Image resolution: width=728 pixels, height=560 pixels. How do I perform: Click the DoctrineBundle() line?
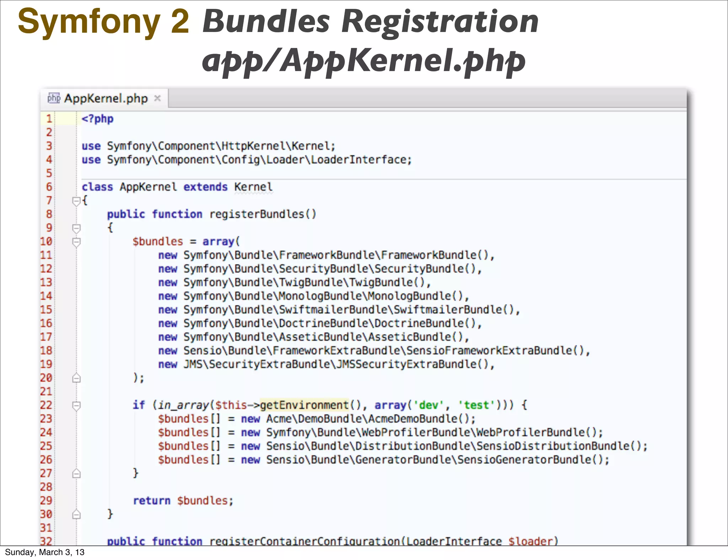[x=320, y=323]
